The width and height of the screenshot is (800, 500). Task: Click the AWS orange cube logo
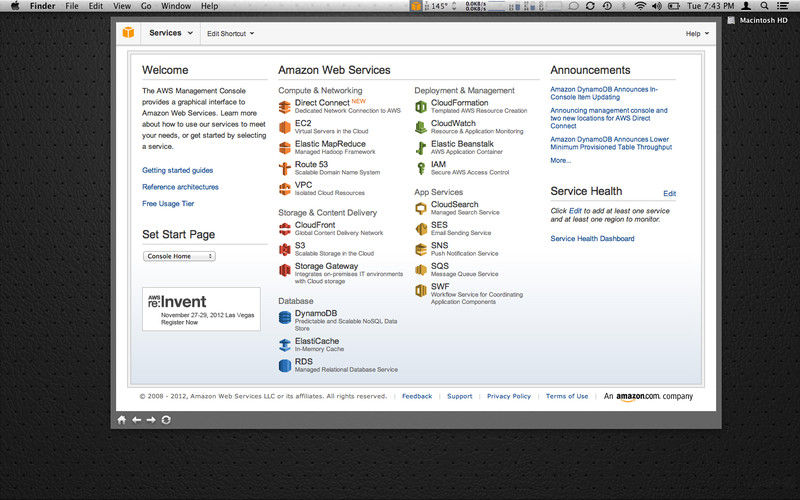tap(128, 33)
